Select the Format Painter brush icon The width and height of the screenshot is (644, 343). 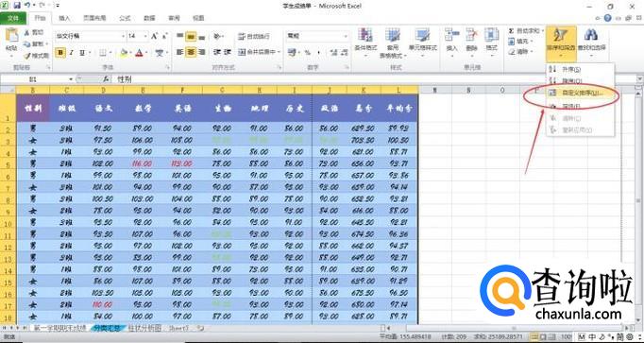point(27,56)
